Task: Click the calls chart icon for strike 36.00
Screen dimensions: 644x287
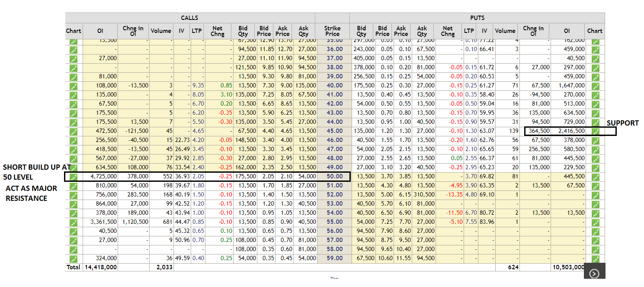Action: tap(74, 49)
